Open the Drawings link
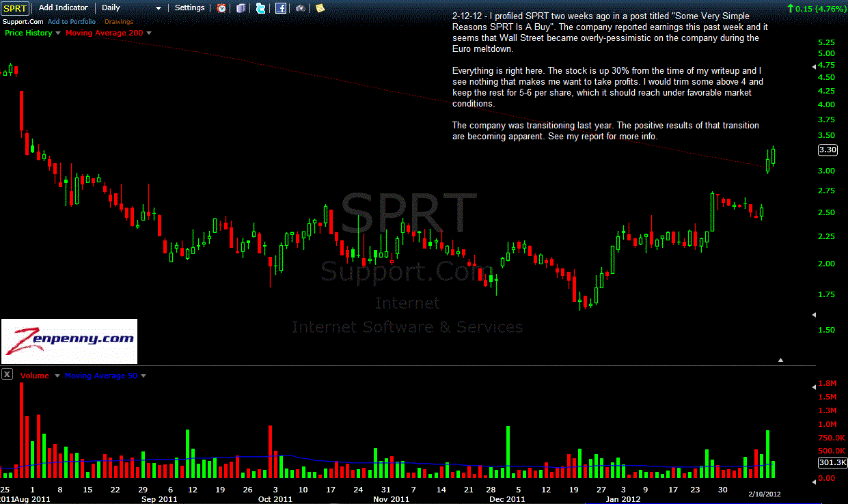 (119, 22)
